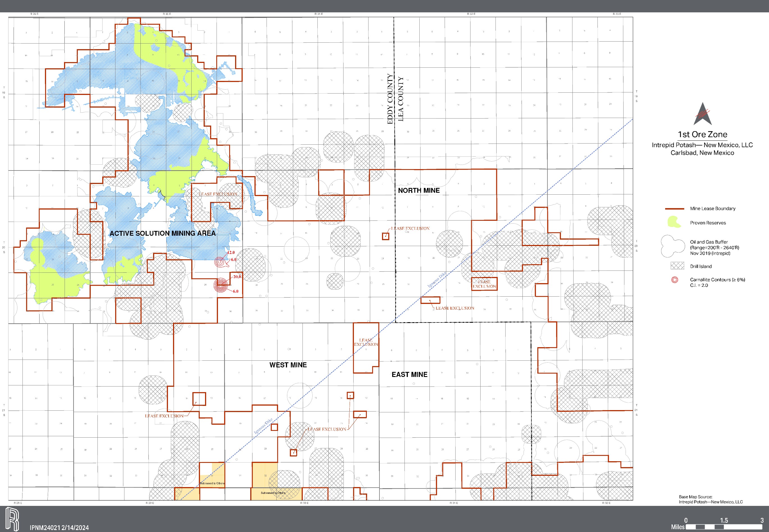Click the 20.0 carnallite contour circles
Image resolution: width=769 pixels, height=532 pixels.
pyautogui.click(x=221, y=285)
